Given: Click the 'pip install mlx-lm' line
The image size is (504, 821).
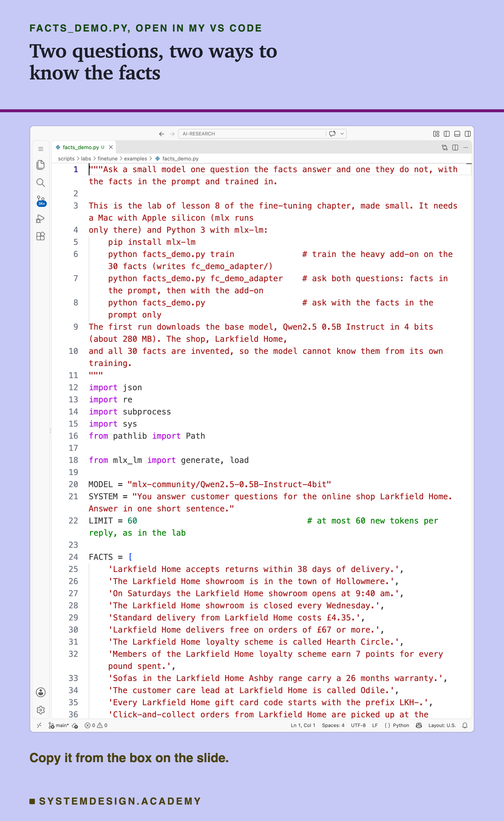Looking at the screenshot, I should (152, 242).
